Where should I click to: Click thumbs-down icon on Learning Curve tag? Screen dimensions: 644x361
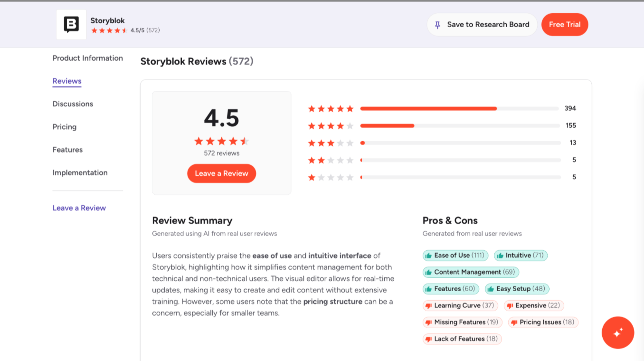coord(428,306)
